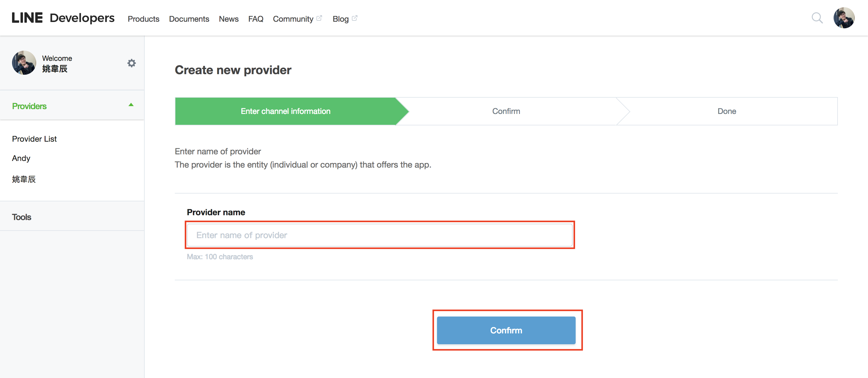
Task: Open the Andy provider
Action: 21,158
